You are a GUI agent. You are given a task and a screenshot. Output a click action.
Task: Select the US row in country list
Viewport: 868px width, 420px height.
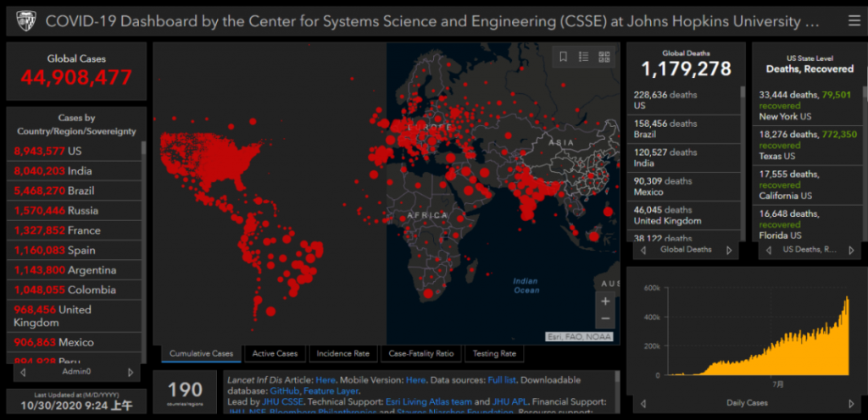[75, 151]
